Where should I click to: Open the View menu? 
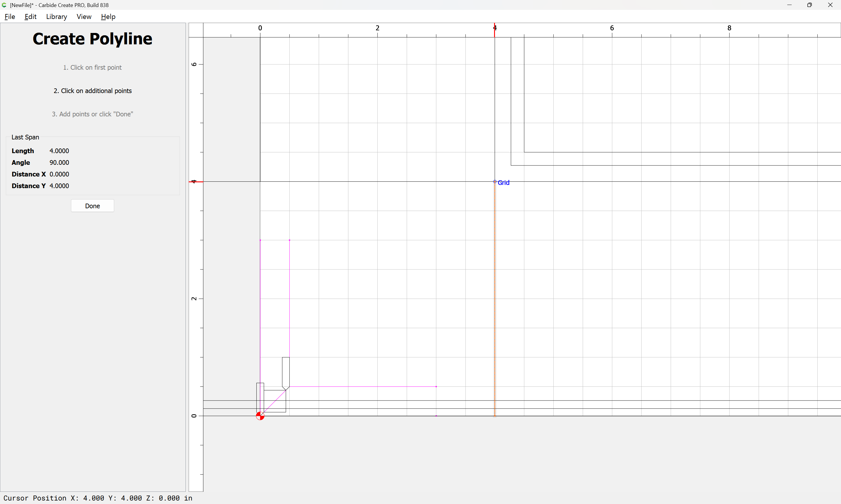84,17
